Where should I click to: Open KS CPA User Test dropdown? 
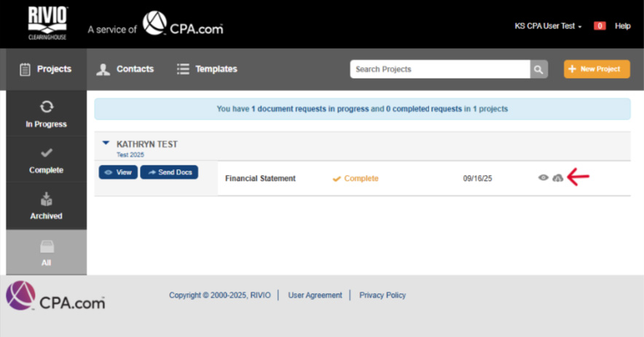(548, 26)
